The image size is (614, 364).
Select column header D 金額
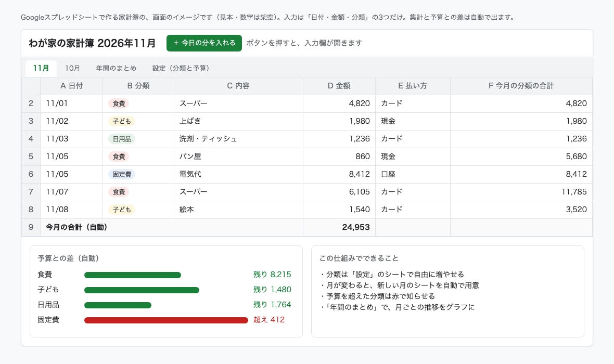339,86
